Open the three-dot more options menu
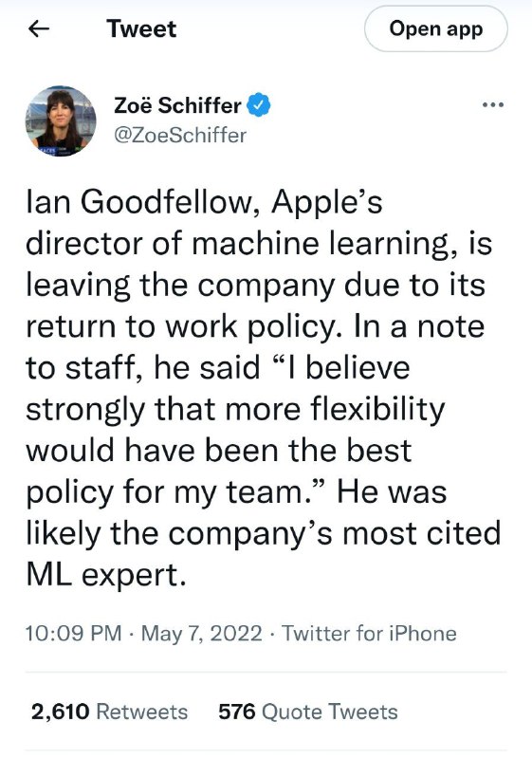The image size is (532, 759). [x=493, y=104]
